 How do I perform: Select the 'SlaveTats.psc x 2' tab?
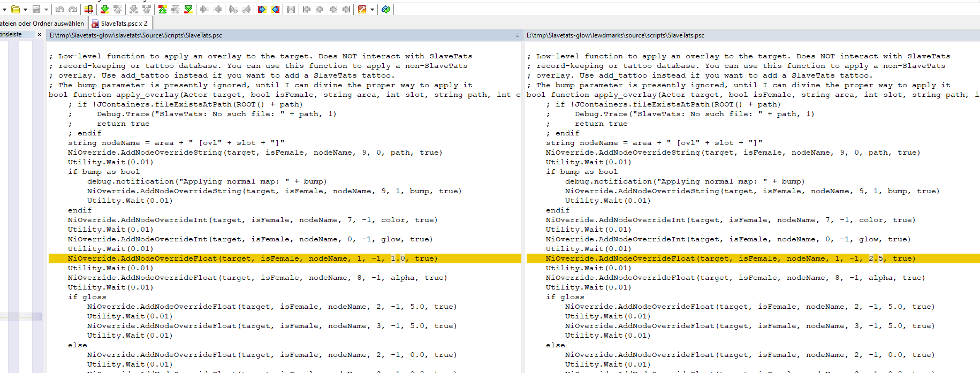pyautogui.click(x=120, y=24)
